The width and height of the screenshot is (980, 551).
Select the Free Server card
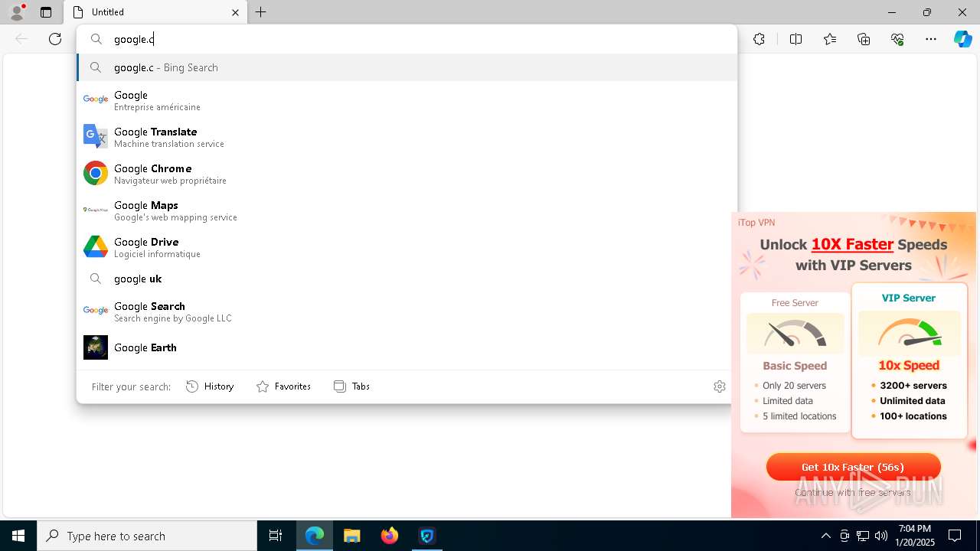pyautogui.click(x=795, y=362)
